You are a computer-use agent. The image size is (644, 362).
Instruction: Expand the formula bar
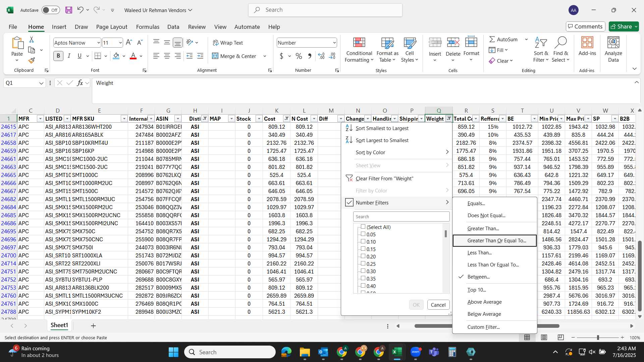pos(636,82)
